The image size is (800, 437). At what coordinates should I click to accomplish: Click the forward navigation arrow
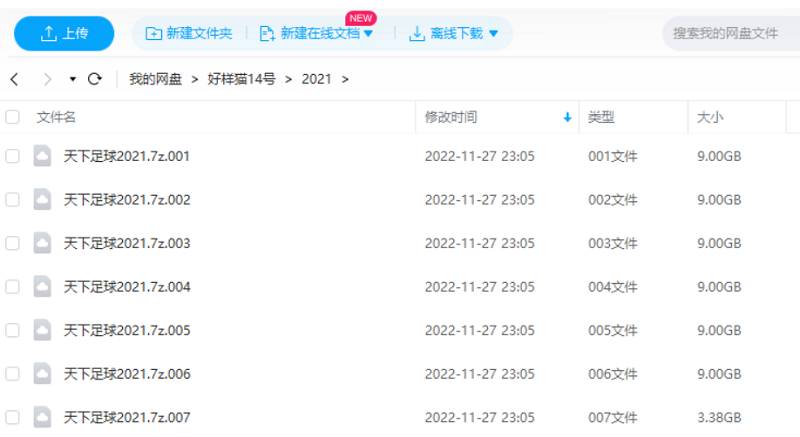(x=47, y=79)
